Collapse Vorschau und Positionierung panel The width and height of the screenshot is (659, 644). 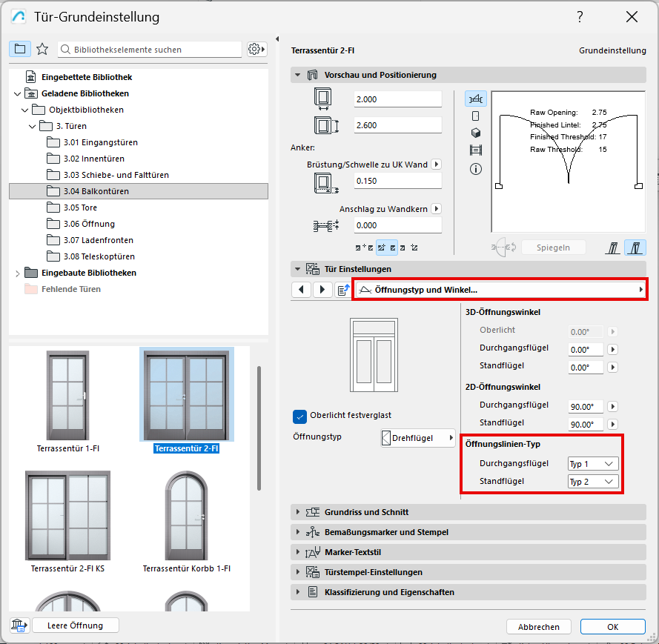coord(297,75)
